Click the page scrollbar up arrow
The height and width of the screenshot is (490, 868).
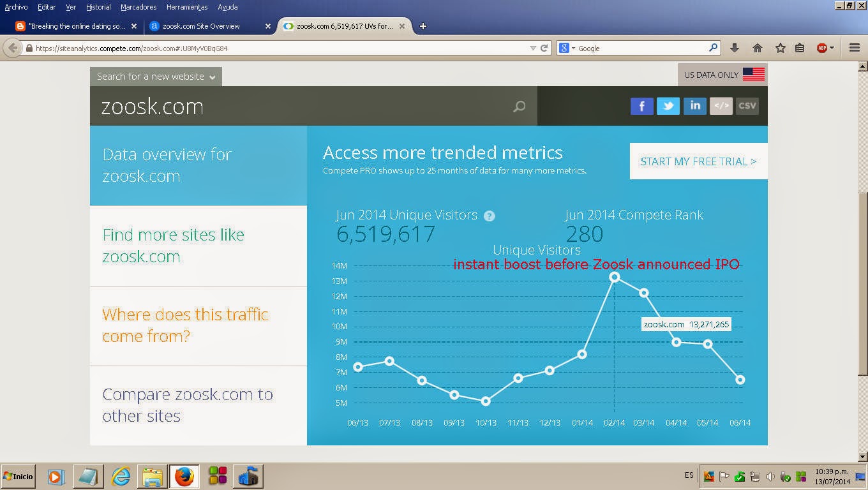pos(862,66)
